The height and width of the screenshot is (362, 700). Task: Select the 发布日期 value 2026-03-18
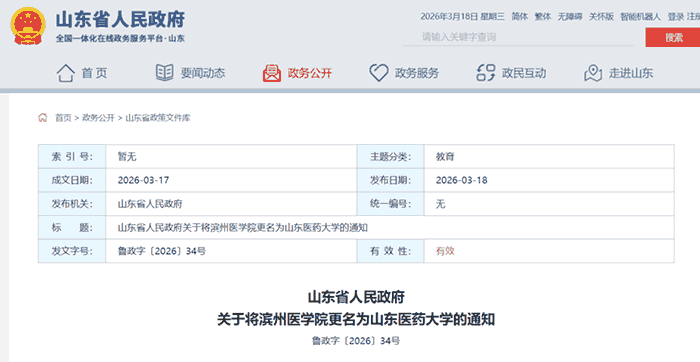[462, 180]
